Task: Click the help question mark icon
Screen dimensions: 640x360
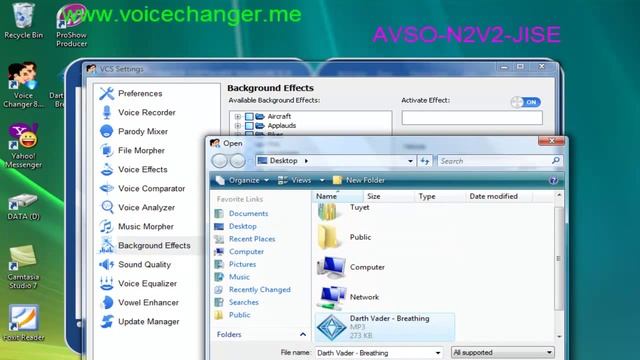Action: (x=553, y=180)
